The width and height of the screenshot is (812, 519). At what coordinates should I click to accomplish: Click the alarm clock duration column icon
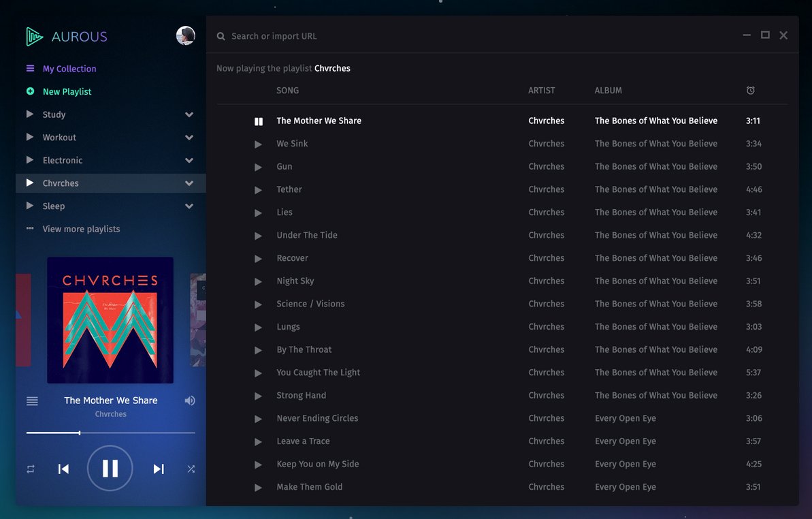[750, 90]
